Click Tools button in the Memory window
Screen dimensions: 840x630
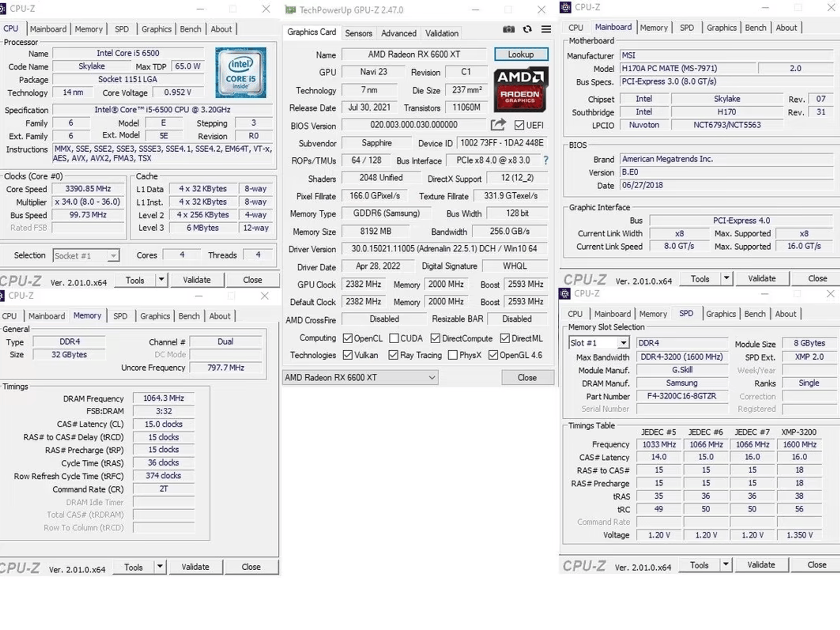(134, 567)
